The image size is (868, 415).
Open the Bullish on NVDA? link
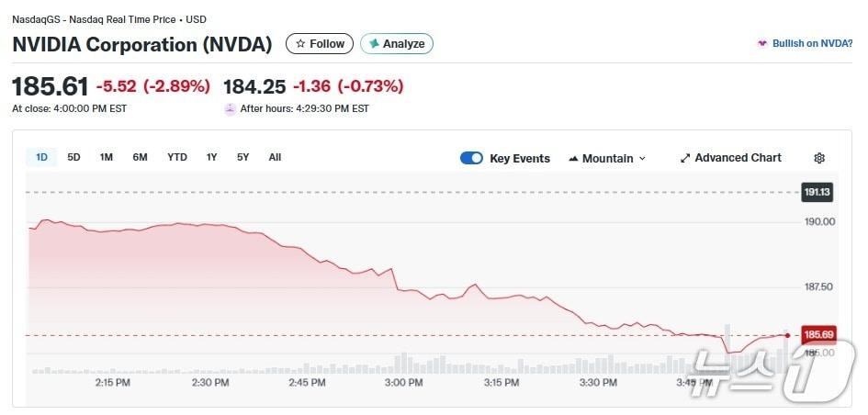coord(812,43)
